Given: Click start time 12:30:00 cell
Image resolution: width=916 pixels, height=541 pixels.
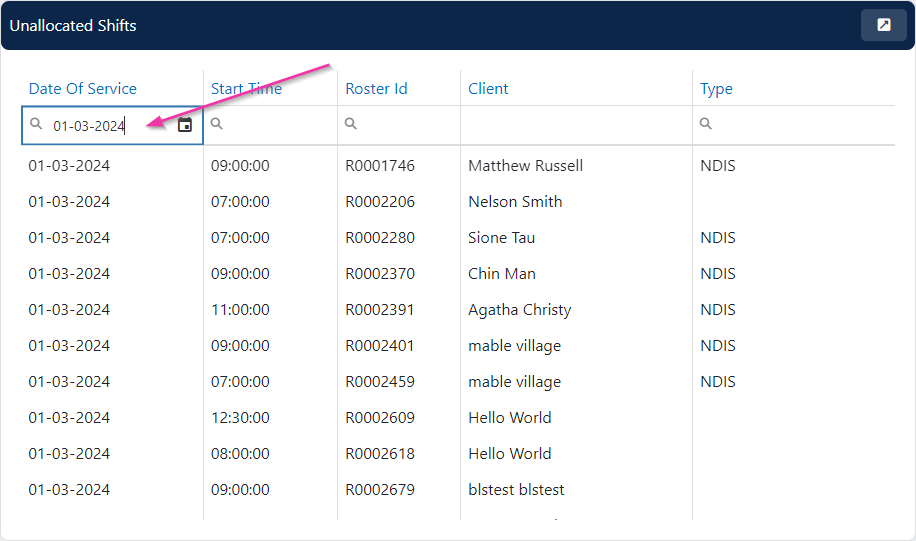Looking at the screenshot, I should tap(240, 418).
